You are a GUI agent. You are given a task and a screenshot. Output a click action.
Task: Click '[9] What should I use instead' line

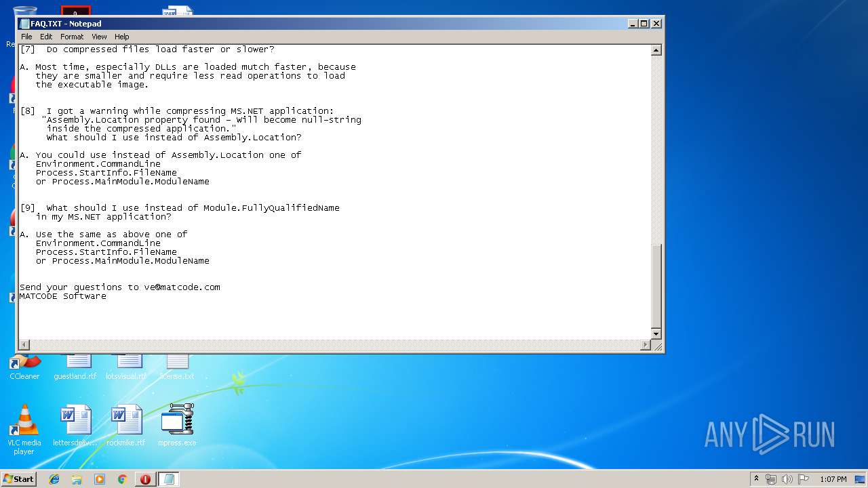(x=180, y=208)
